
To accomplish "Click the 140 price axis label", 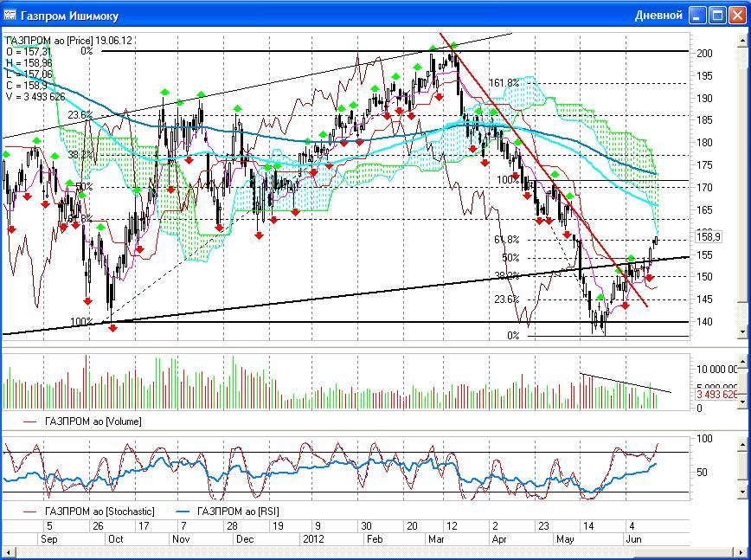I will point(704,321).
